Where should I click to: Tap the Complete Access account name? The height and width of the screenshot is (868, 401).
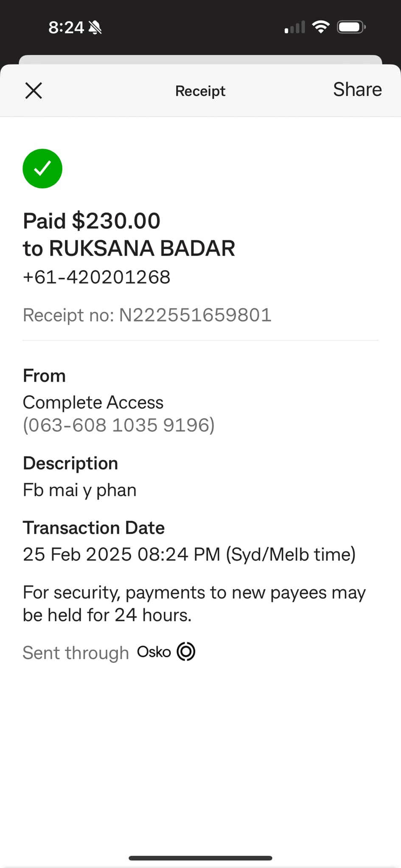(93, 403)
